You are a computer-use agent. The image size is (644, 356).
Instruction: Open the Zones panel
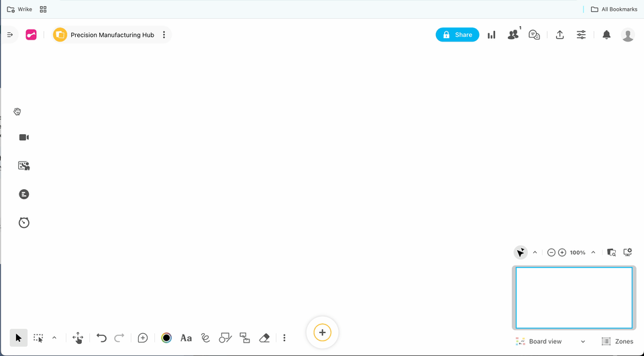pyautogui.click(x=618, y=341)
